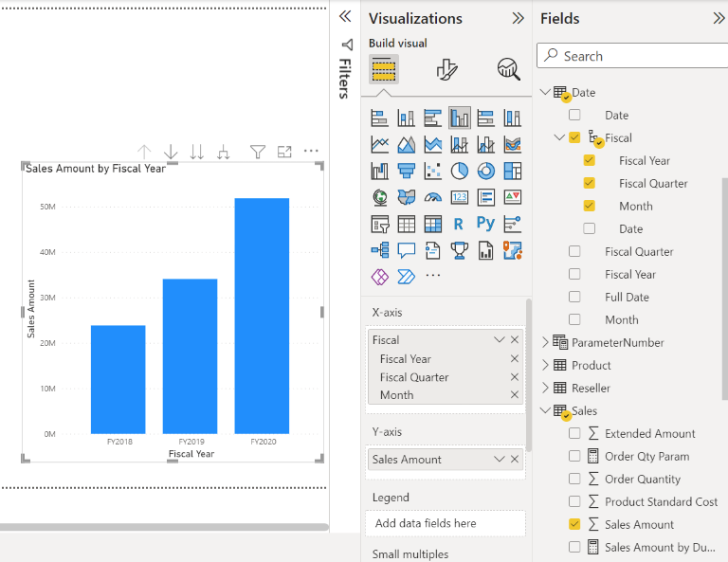Remove Fiscal hierarchy from X-axis

515,339
